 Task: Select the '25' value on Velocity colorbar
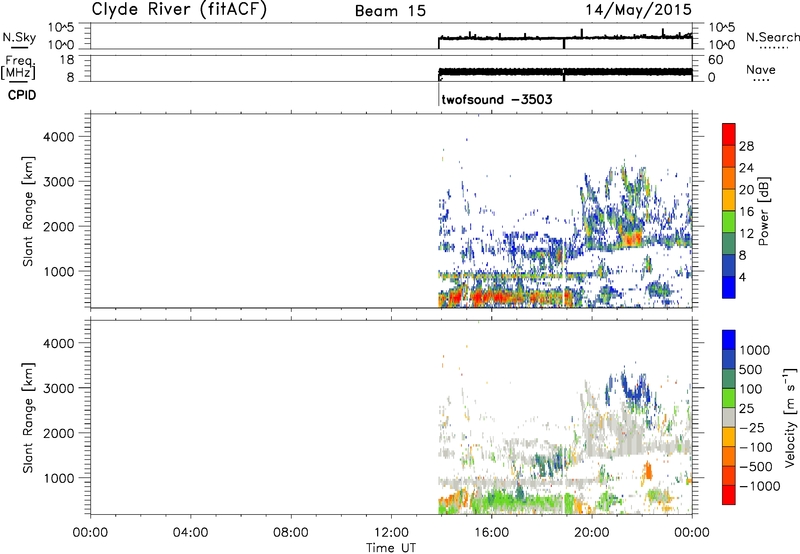click(x=746, y=409)
